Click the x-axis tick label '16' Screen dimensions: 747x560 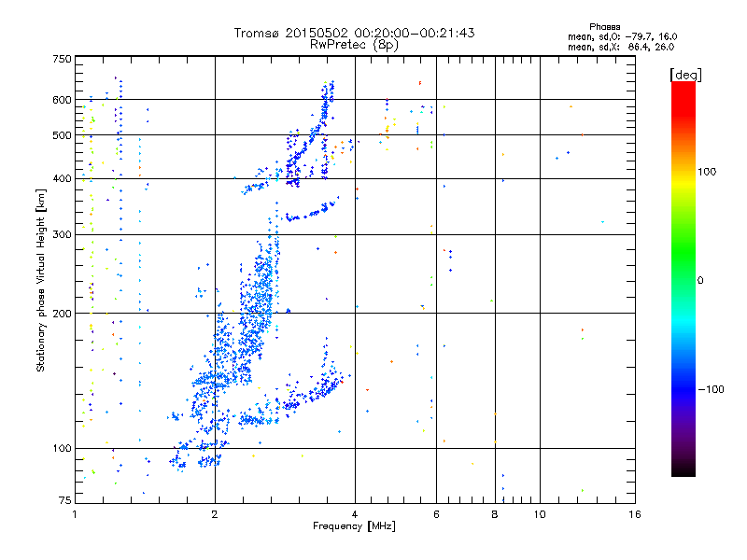point(635,514)
